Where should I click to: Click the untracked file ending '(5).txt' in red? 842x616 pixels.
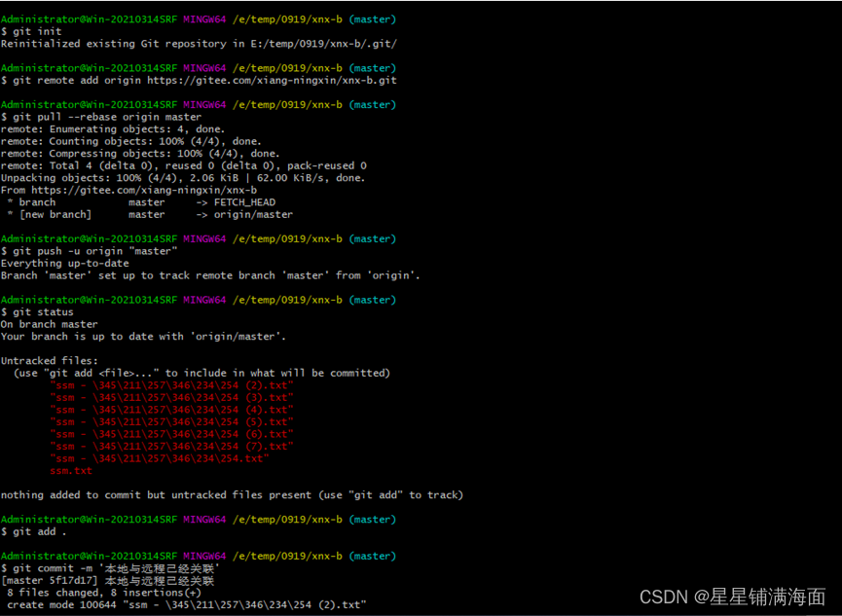[x=172, y=422]
